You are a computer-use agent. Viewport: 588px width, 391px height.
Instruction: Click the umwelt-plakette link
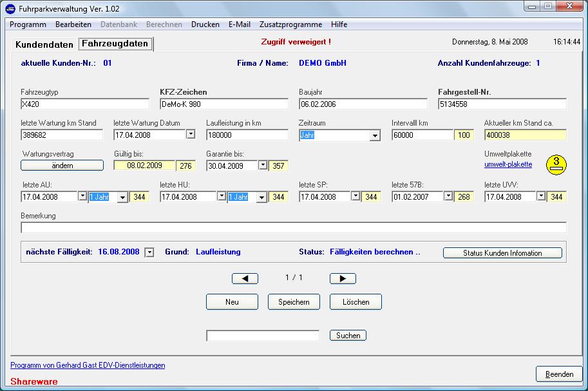tap(508, 164)
